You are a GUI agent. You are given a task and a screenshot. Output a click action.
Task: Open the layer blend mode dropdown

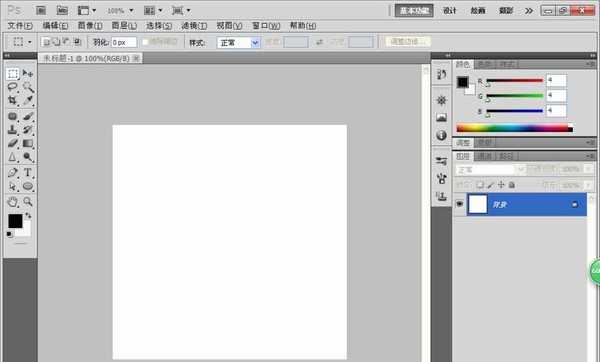490,170
